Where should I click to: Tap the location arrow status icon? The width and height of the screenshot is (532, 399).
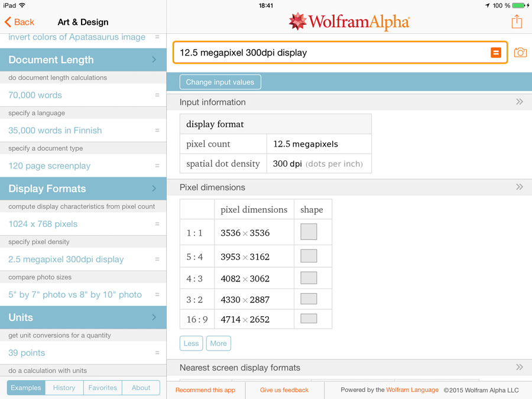coord(487,5)
